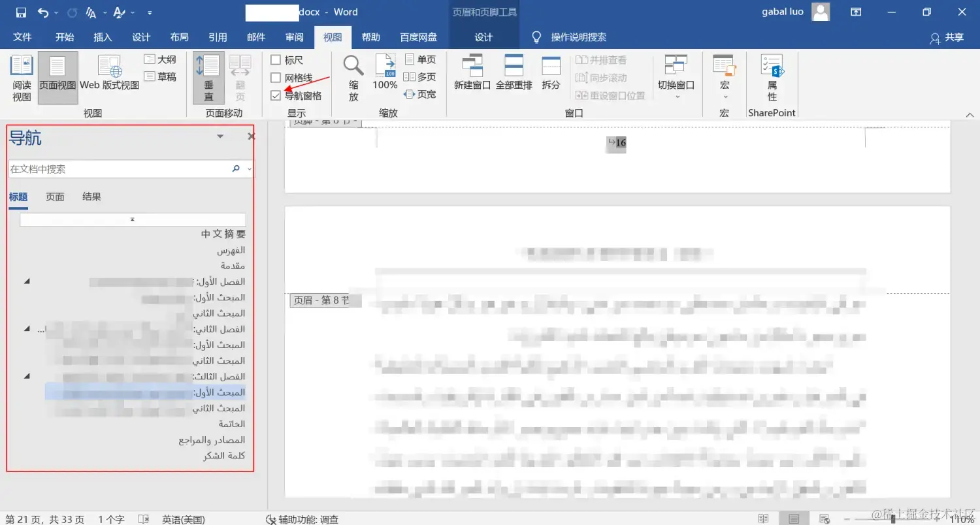980x525 pixels.
Task: Save the document from quick access toolbar
Action: 21,12
